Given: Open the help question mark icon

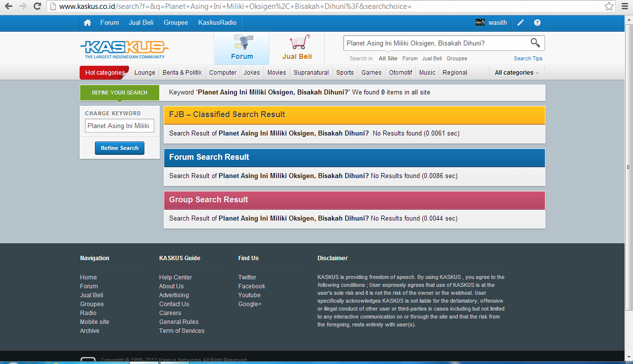Looking at the screenshot, I should (537, 23).
